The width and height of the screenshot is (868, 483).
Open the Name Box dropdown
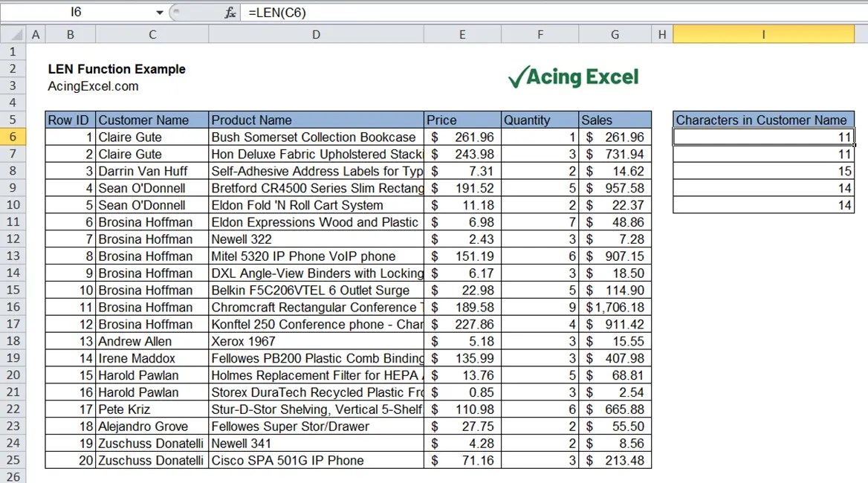[x=158, y=13]
